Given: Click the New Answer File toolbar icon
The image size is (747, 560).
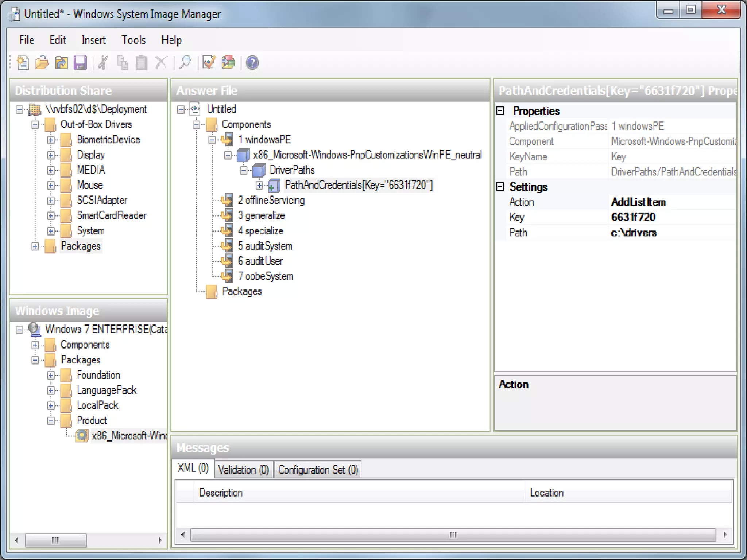Looking at the screenshot, I should click(23, 63).
